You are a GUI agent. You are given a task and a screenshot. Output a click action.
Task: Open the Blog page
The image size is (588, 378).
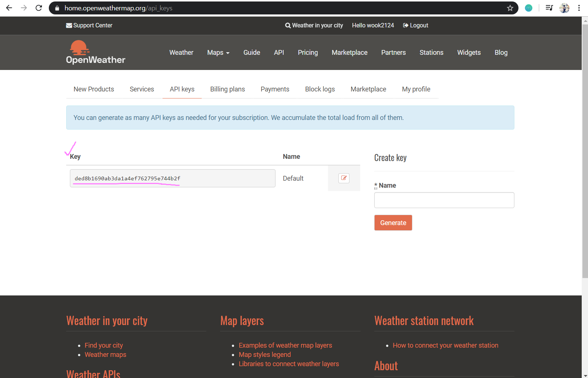point(501,53)
